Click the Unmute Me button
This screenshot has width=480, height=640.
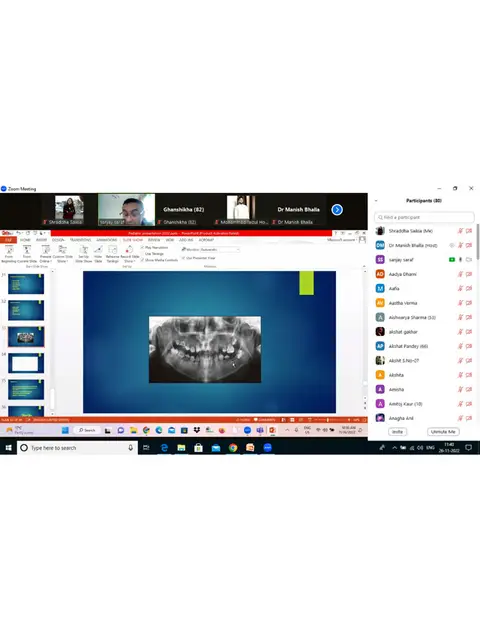tap(443, 431)
